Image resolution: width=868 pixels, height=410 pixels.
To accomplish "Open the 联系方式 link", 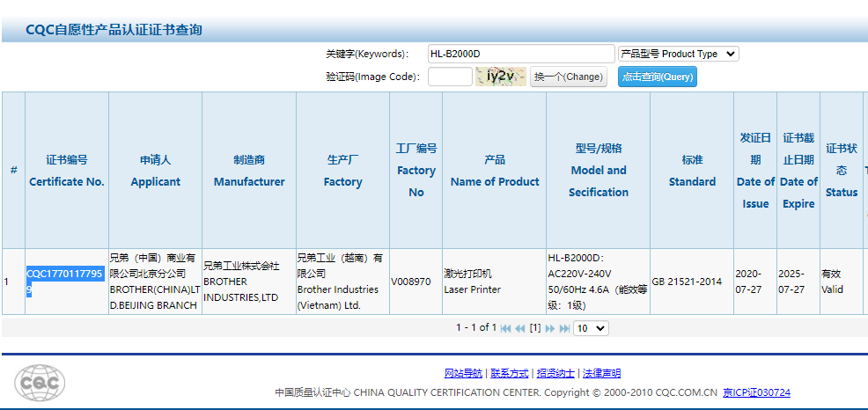I will pos(510,373).
